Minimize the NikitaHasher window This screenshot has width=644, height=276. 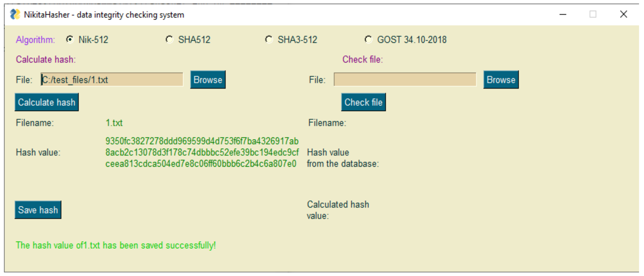coord(562,15)
